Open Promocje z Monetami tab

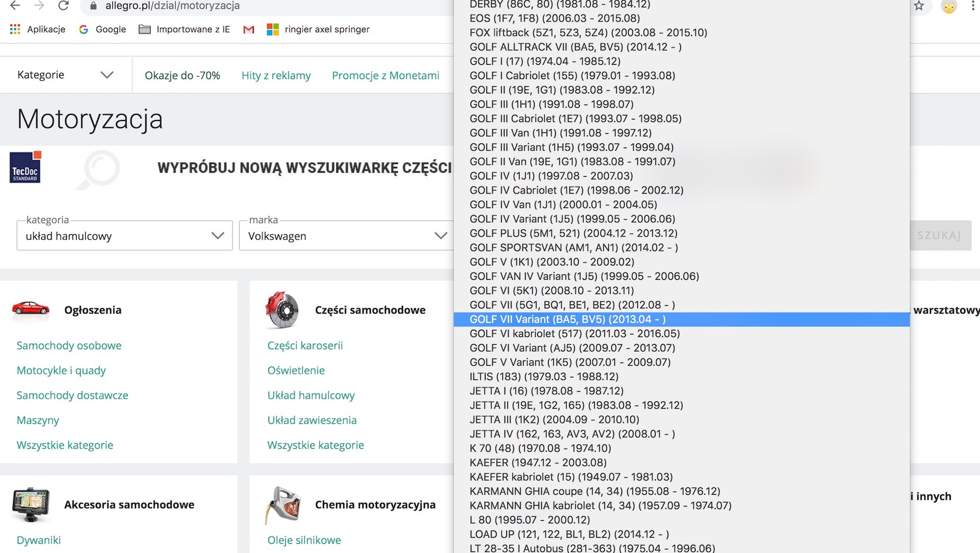(386, 75)
